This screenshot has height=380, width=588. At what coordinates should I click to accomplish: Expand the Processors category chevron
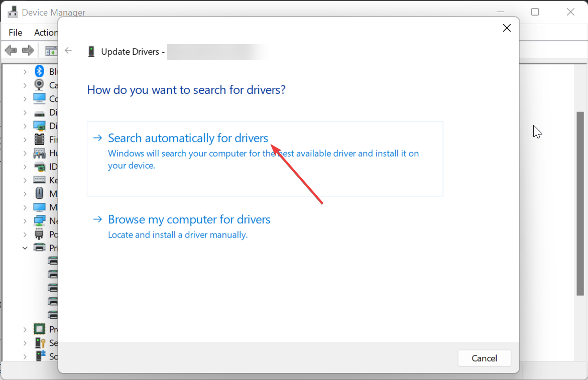coord(25,329)
